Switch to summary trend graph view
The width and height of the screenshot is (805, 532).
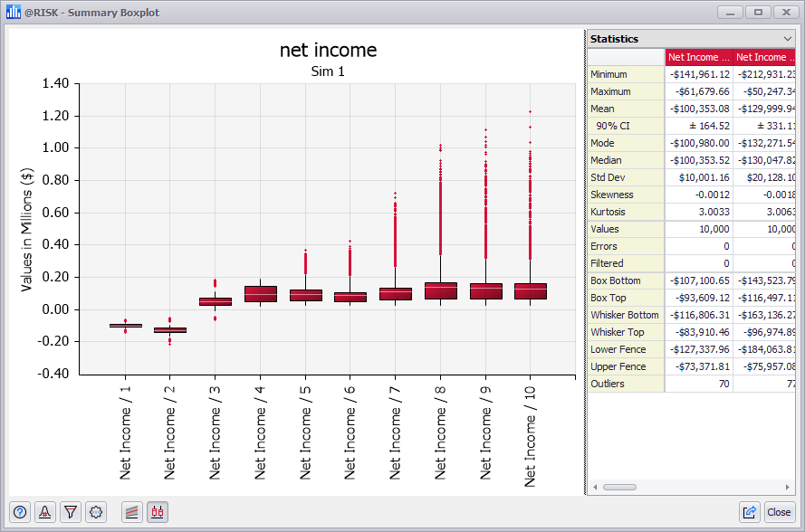(x=132, y=512)
